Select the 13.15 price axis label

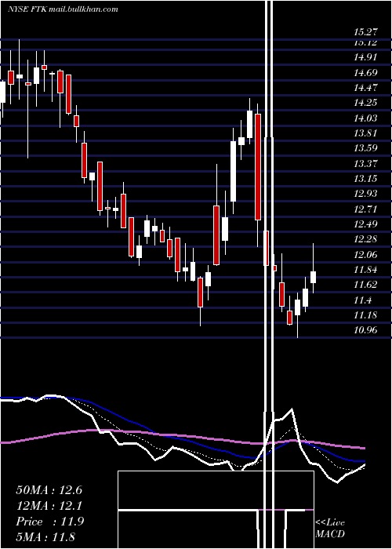click(365, 179)
